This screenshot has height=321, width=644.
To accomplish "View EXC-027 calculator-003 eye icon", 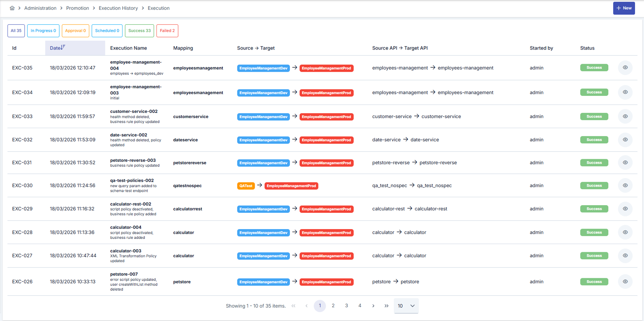I will pos(625,255).
